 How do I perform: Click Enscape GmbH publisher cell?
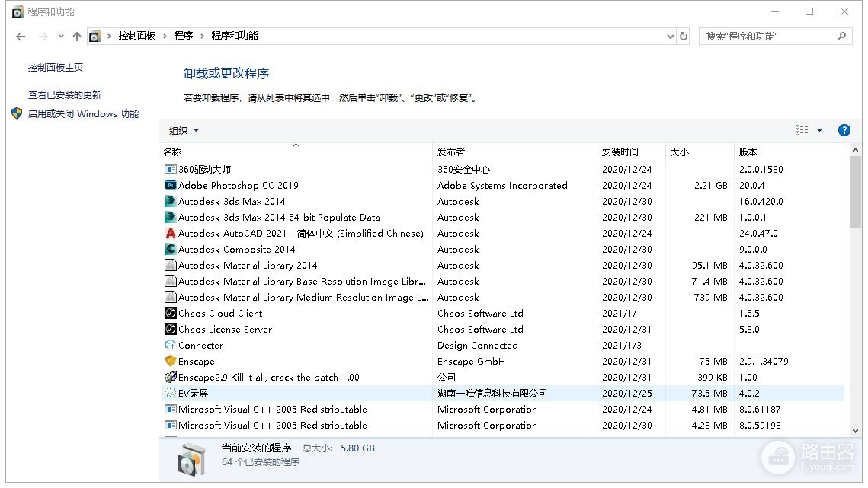coord(471,362)
